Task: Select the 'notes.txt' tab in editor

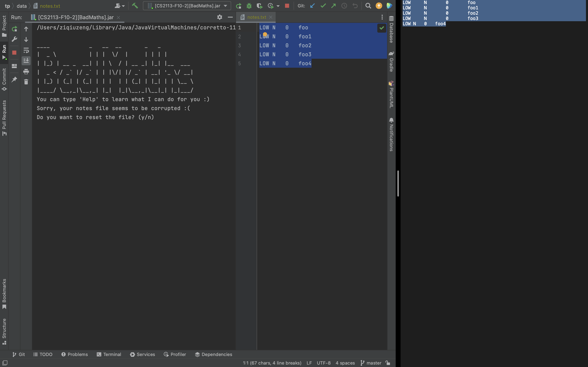Action: (x=256, y=17)
